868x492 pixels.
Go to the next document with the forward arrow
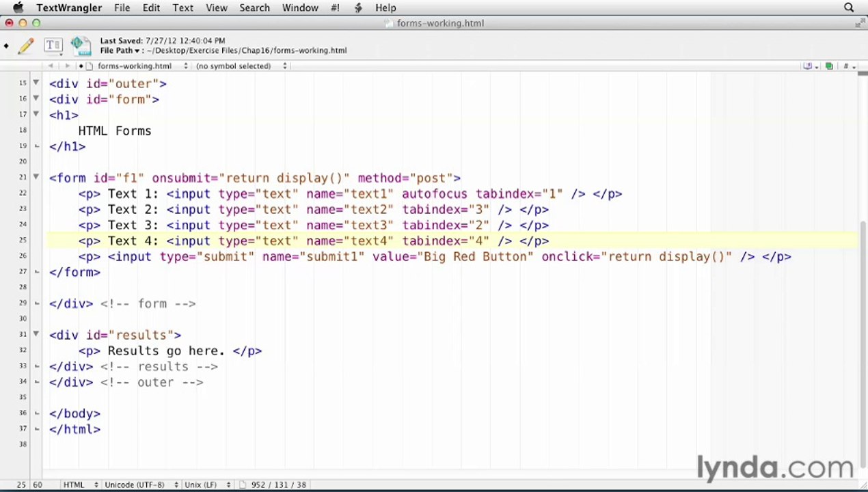tap(67, 66)
